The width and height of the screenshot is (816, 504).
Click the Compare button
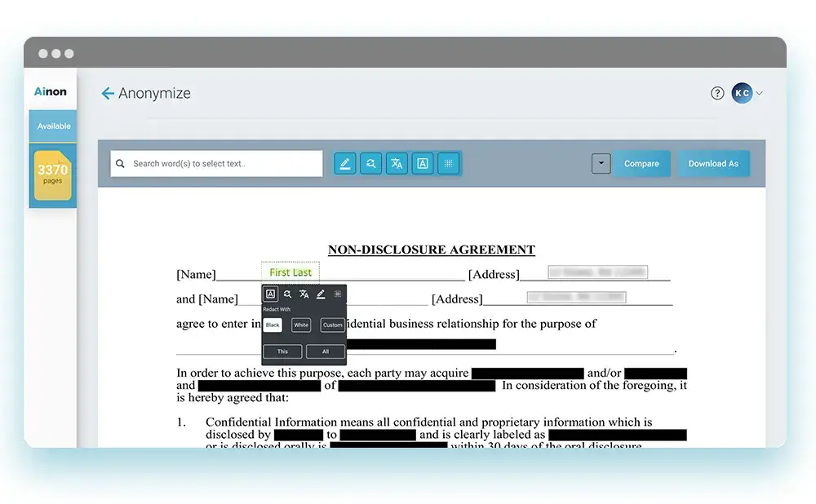point(641,164)
